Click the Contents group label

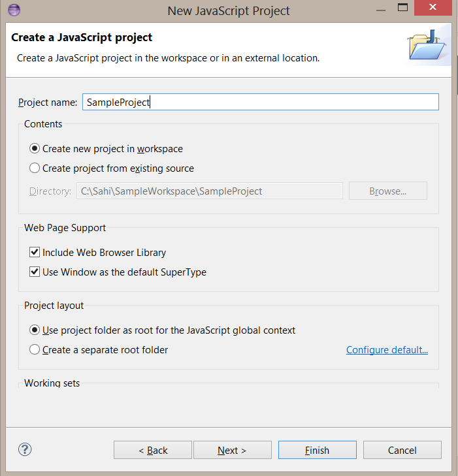43,124
